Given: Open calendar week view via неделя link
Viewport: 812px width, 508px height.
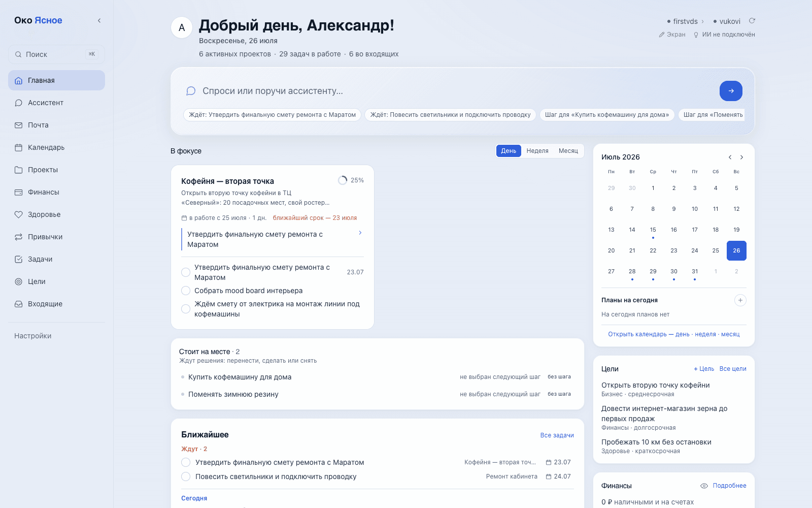Looking at the screenshot, I should pyautogui.click(x=705, y=334).
